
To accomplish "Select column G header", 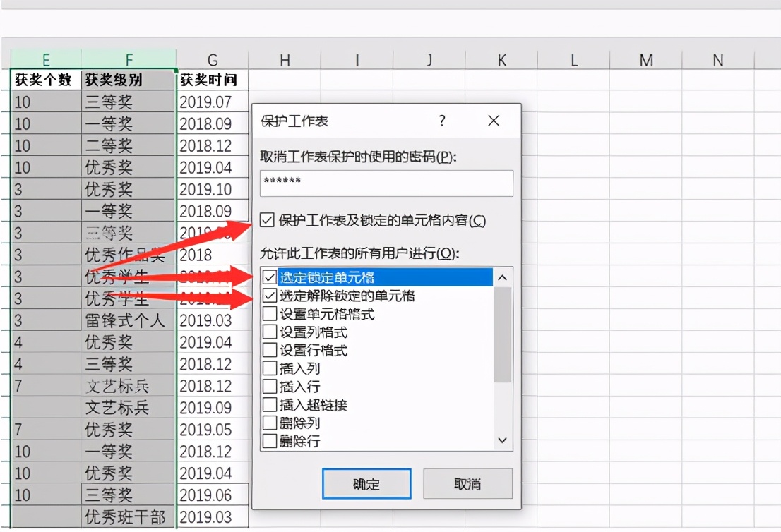I will pos(213,60).
